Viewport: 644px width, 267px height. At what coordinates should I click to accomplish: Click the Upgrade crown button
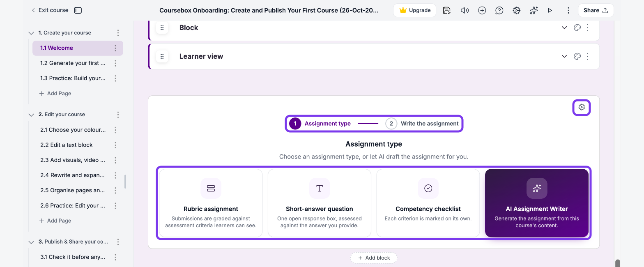pos(414,10)
